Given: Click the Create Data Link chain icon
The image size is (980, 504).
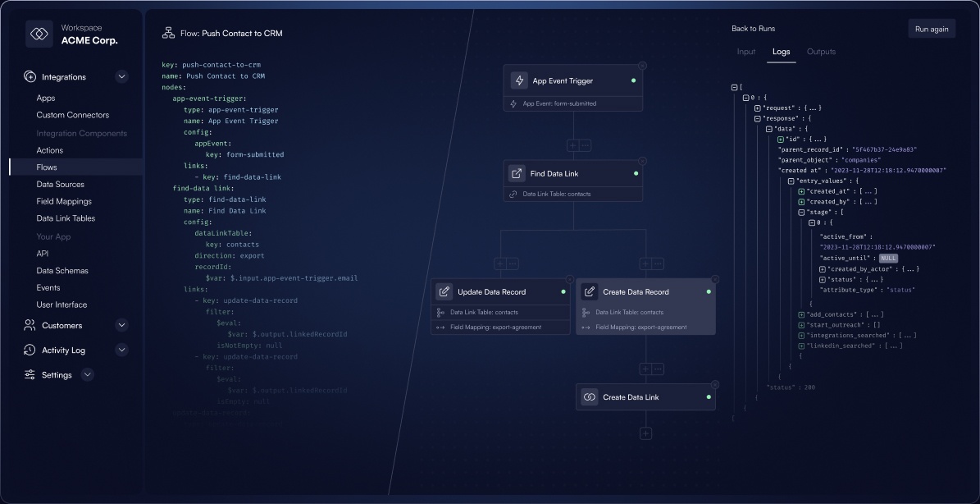Looking at the screenshot, I should click(x=590, y=397).
